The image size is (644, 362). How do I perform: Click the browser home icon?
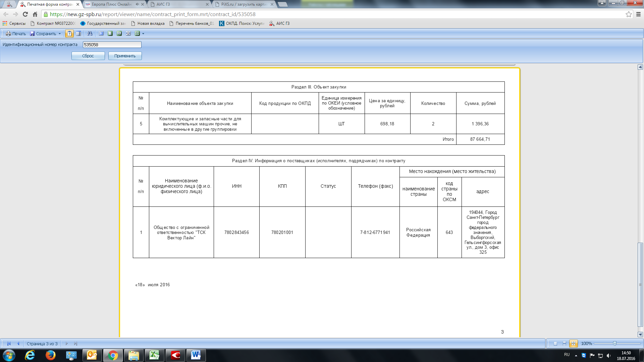tap(35, 14)
